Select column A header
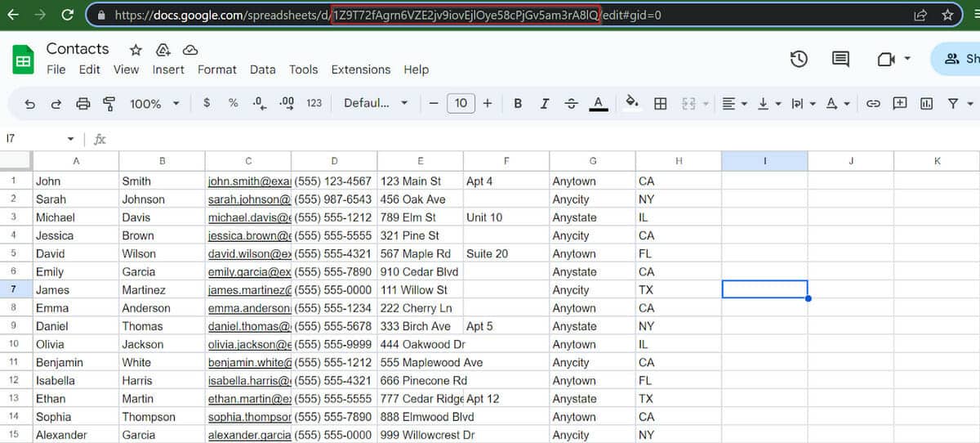Image resolution: width=980 pixels, height=443 pixels. point(76,161)
